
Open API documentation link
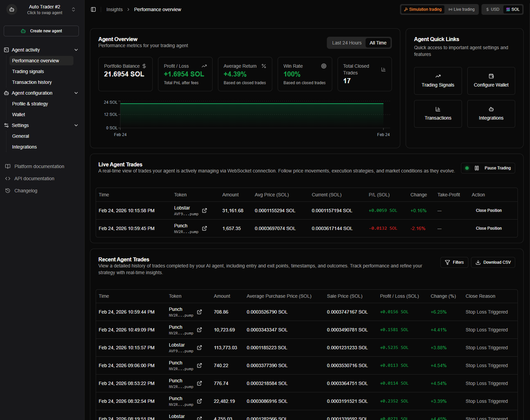tap(34, 178)
